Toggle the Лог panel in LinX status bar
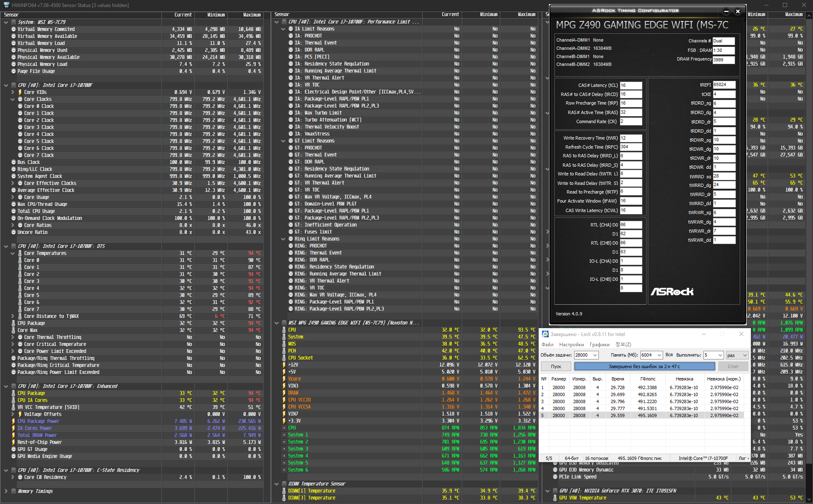The width and height of the screenshot is (813, 504). coord(743,458)
